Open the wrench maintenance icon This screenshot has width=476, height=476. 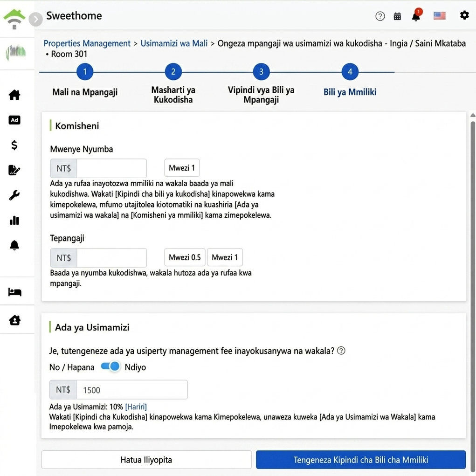coord(14,195)
